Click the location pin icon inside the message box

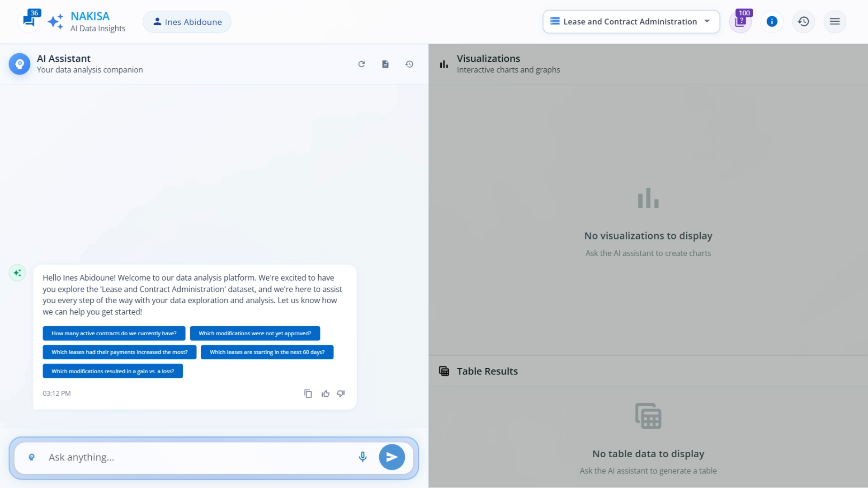click(x=32, y=457)
